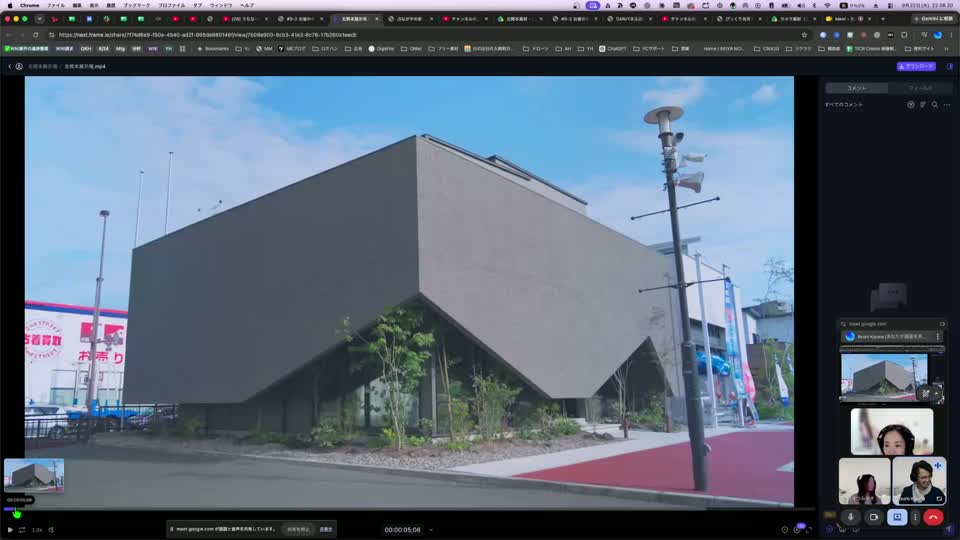
Task: Open the AH bookmarks folder
Action: click(564, 48)
